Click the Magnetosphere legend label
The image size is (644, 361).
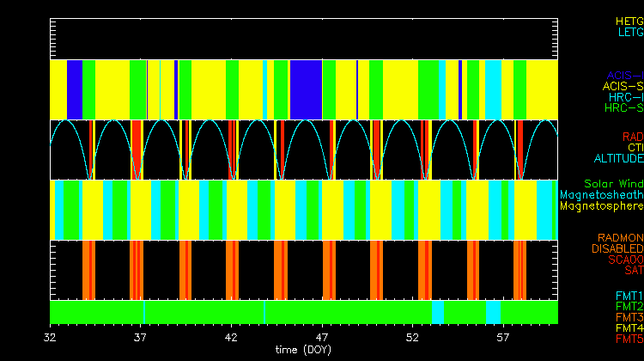(x=601, y=206)
